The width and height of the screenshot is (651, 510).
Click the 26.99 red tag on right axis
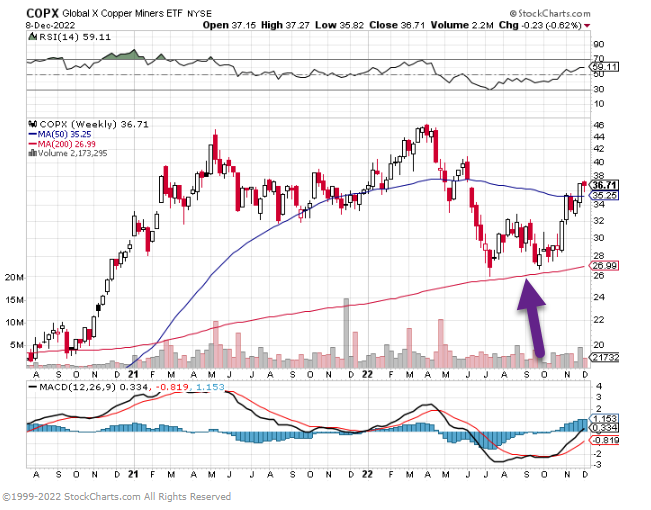[604, 266]
